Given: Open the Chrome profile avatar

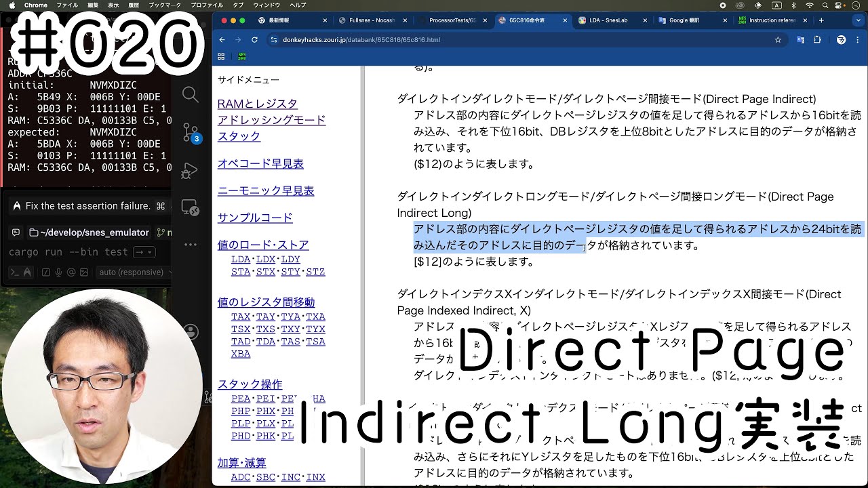Looking at the screenshot, I should (x=842, y=40).
